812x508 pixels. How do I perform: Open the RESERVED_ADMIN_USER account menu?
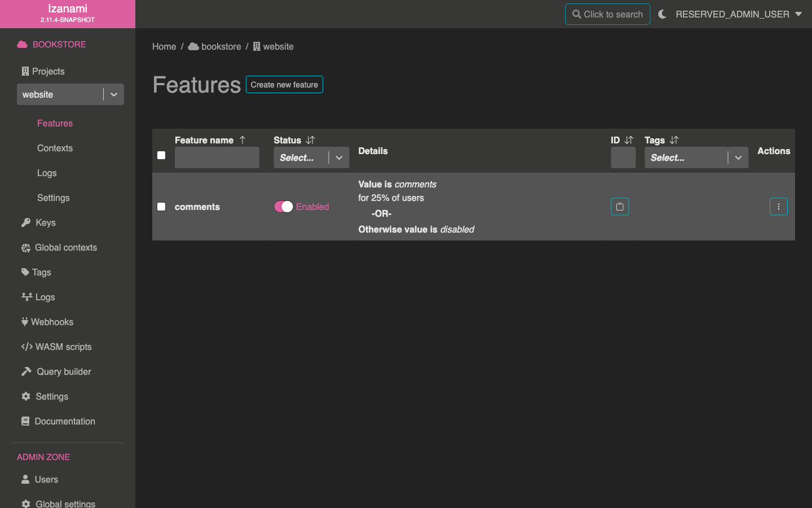click(x=738, y=14)
